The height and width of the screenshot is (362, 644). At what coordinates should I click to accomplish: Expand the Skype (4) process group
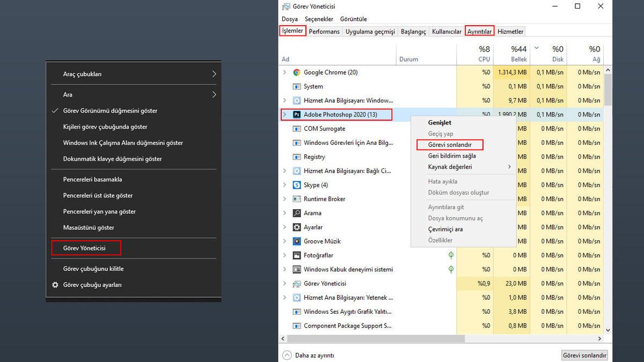pyautogui.click(x=284, y=185)
